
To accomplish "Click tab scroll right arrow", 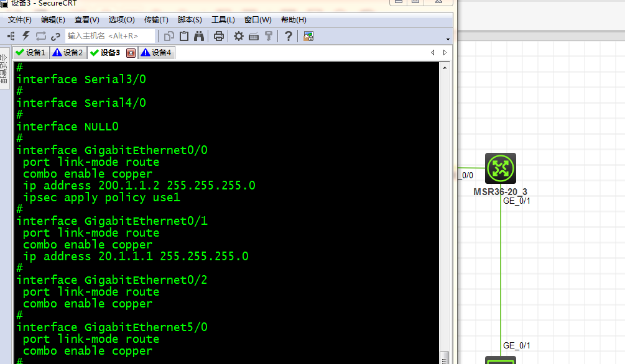I will point(445,53).
